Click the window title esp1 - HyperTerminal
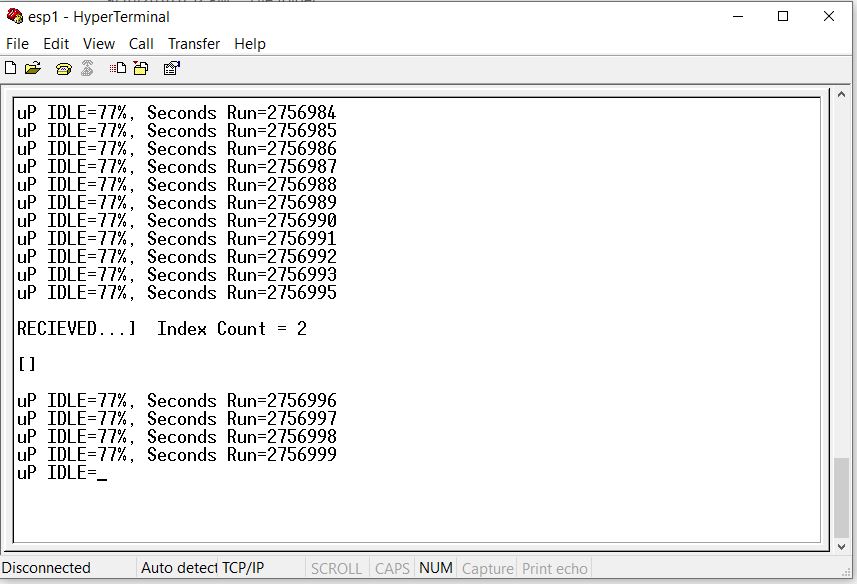The image size is (857, 584). click(x=99, y=17)
